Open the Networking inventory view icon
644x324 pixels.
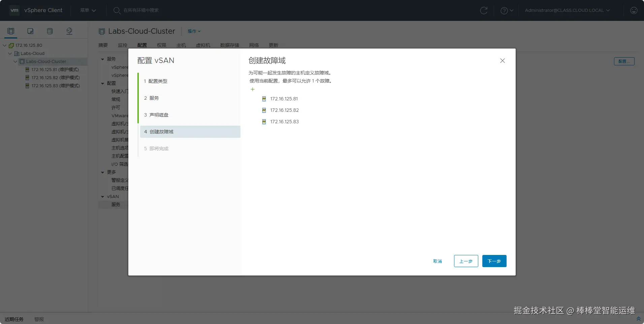click(69, 31)
